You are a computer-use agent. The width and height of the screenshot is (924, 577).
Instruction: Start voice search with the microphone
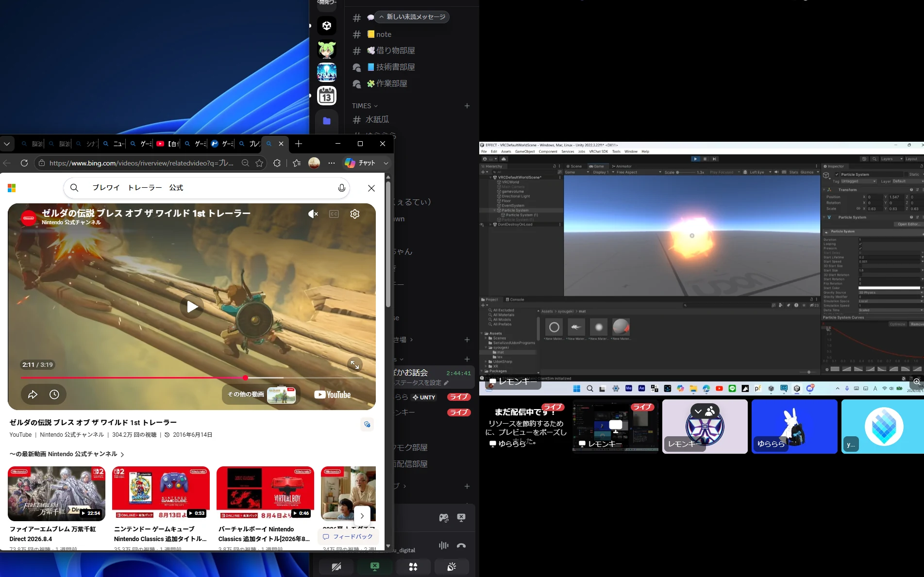[x=341, y=188]
